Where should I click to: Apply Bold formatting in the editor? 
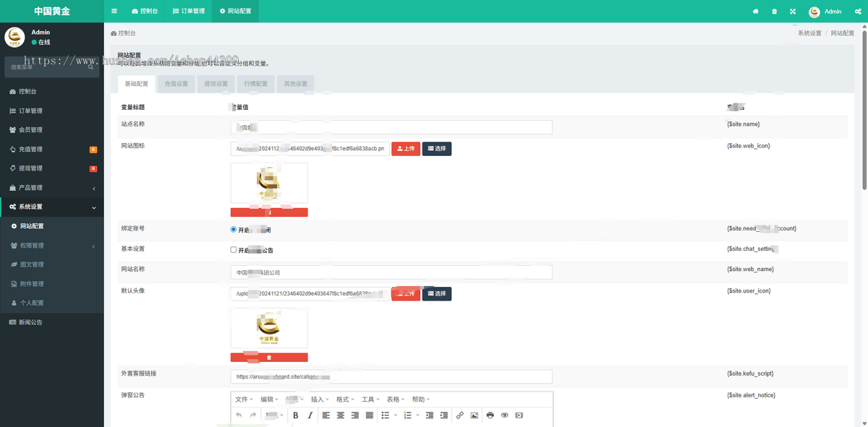295,415
